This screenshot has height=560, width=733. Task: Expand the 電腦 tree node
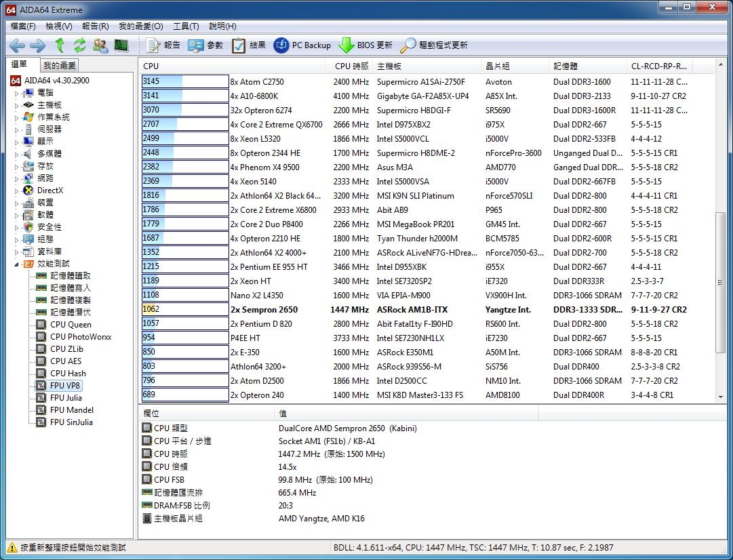point(16,93)
